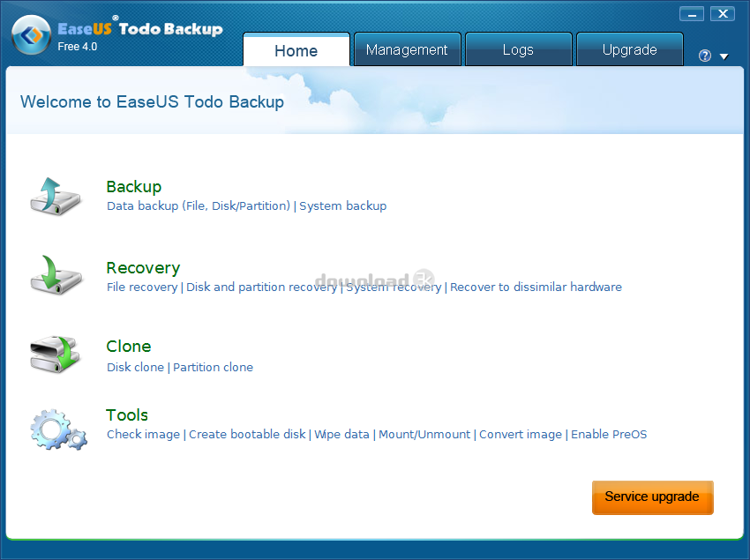Select Recover to dissimilar hardware
The height and width of the screenshot is (560, 750).
coord(536,287)
